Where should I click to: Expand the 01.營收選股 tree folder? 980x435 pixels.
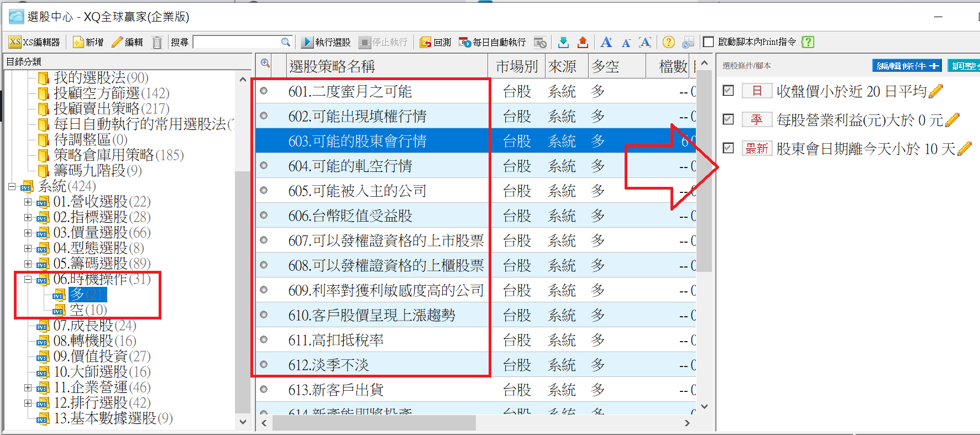(x=28, y=202)
